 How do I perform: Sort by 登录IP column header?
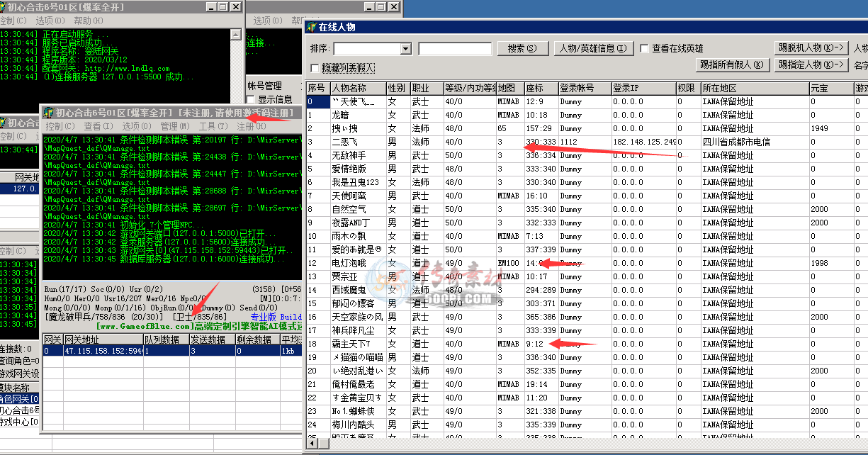[x=643, y=89]
